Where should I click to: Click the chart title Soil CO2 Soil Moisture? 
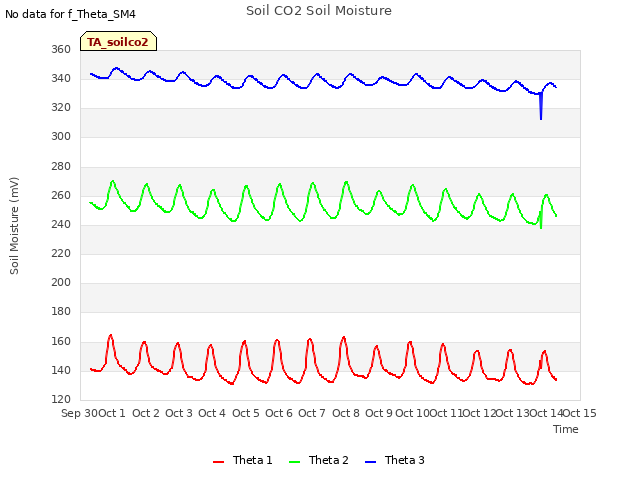(x=319, y=11)
